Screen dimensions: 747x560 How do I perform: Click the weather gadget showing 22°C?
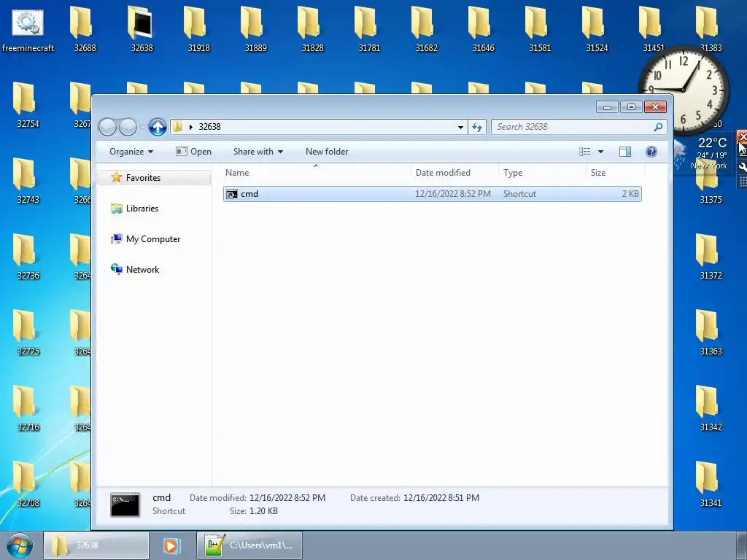pos(704,153)
